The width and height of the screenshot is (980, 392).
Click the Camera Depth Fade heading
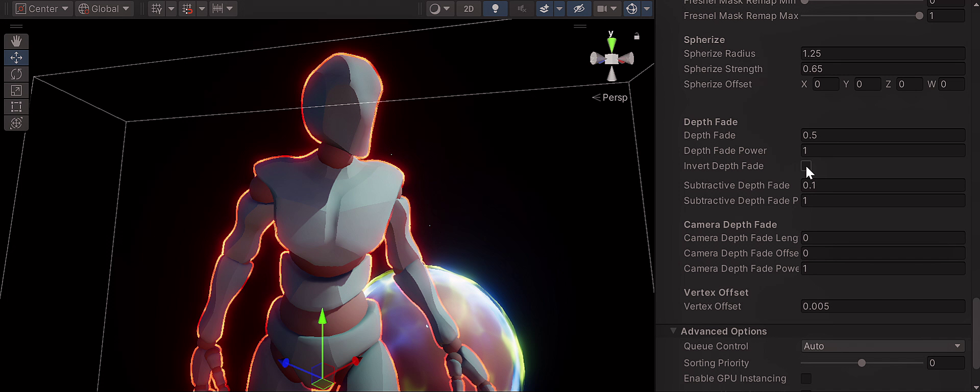pos(730,225)
